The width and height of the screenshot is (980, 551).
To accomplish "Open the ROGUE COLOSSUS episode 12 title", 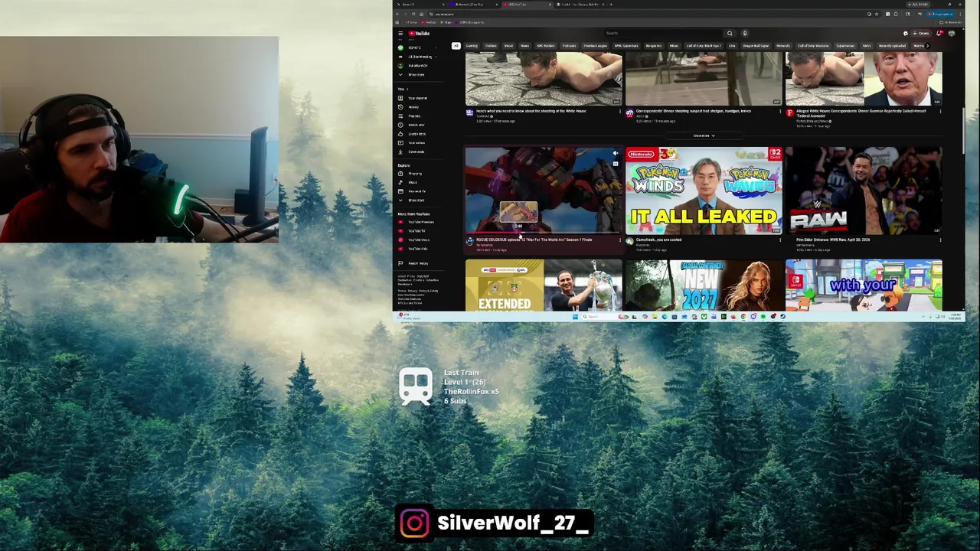I will click(x=534, y=240).
